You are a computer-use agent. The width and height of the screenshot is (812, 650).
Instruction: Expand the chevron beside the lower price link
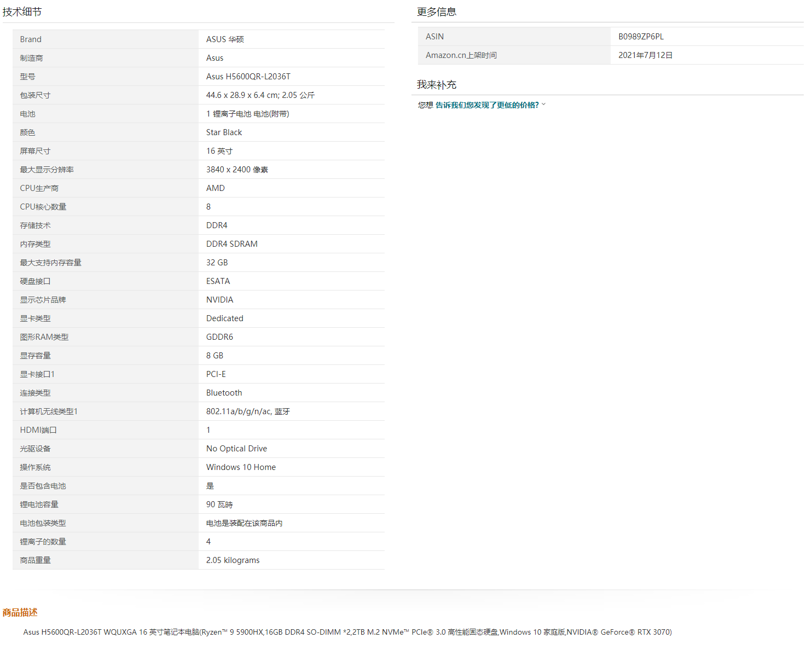pyautogui.click(x=543, y=104)
